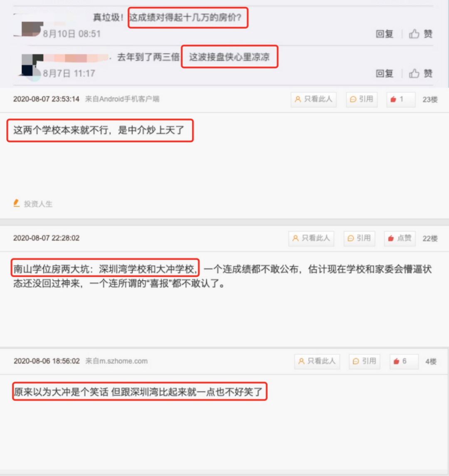
Task: Upvote floor 23 post with 1 like
Action: point(401,100)
